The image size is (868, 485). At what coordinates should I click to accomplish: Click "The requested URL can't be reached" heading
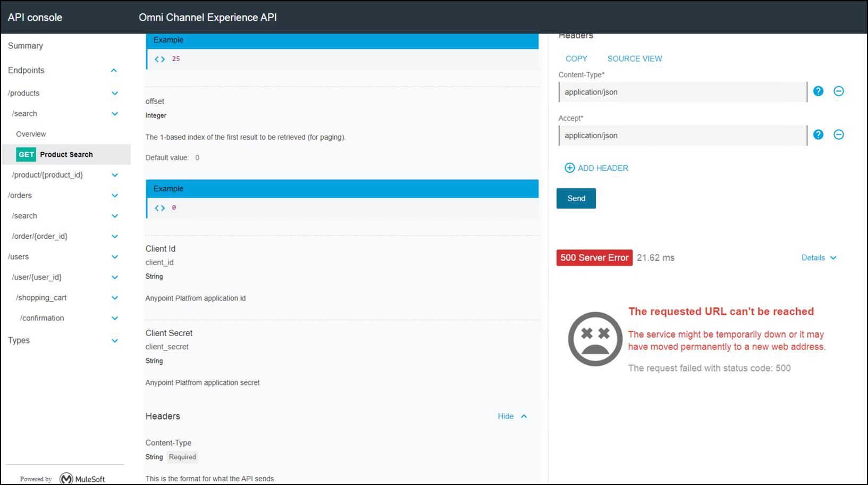click(721, 312)
